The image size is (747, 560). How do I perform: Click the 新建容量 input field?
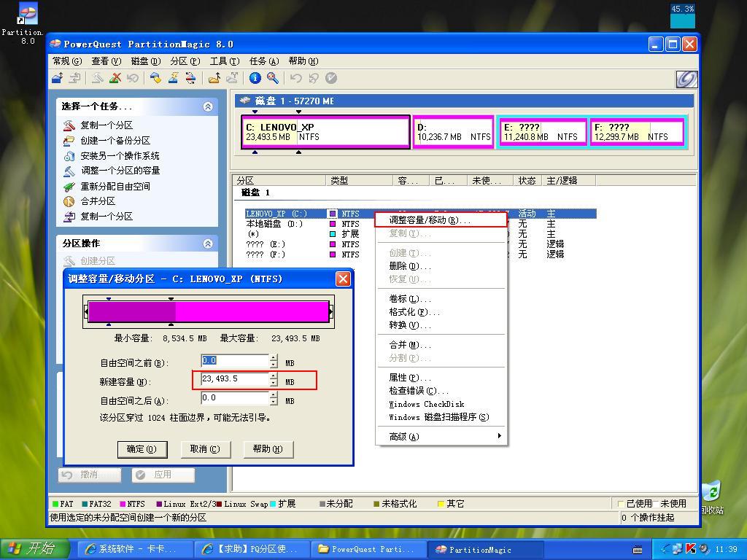[x=235, y=379]
